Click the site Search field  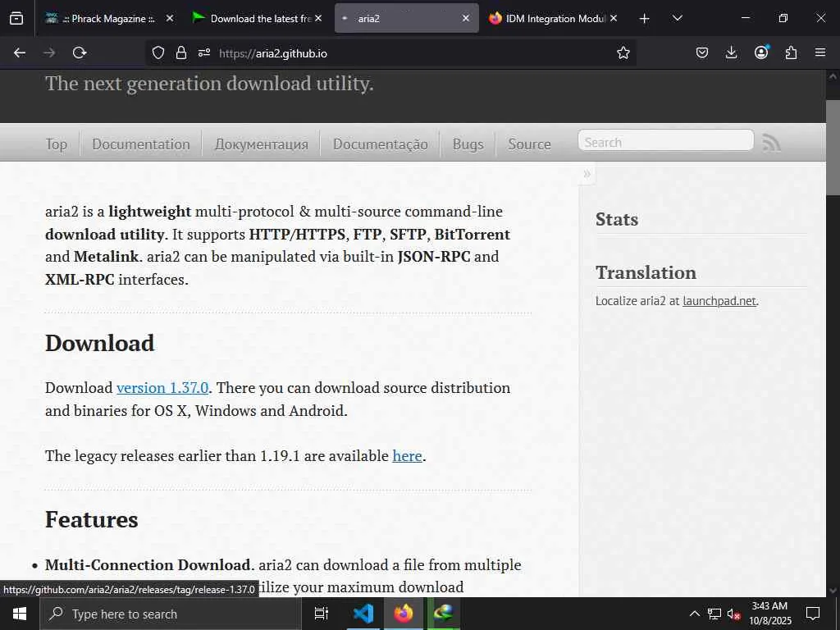click(666, 141)
